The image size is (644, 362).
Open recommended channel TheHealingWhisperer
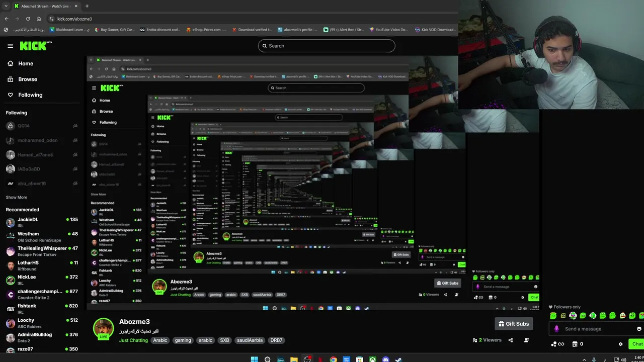[42, 251]
